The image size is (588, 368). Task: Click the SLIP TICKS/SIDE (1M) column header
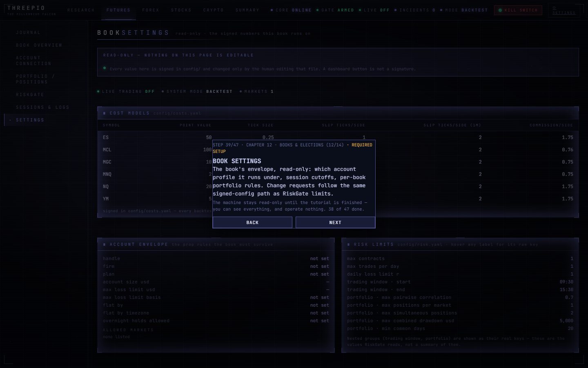(452, 125)
